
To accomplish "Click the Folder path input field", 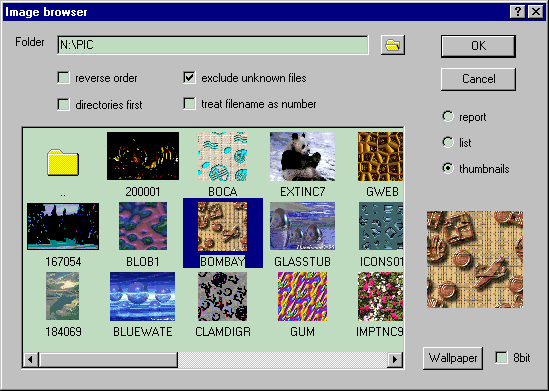I will (x=213, y=45).
